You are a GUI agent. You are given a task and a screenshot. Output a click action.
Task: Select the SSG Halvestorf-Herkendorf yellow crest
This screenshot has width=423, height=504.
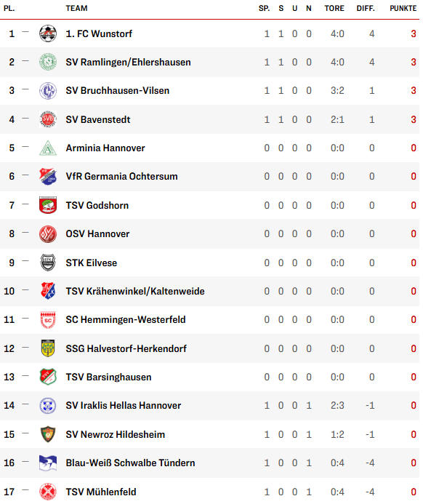click(x=48, y=348)
